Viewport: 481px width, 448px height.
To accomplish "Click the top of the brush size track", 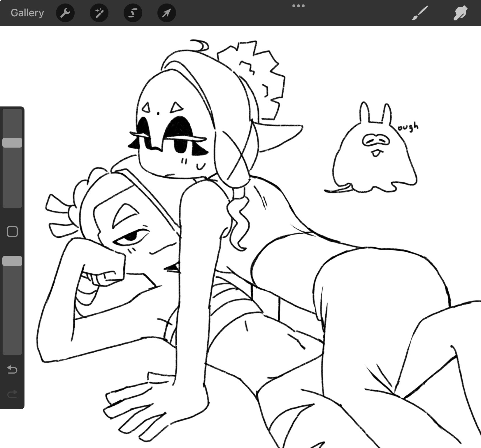I will (x=12, y=113).
